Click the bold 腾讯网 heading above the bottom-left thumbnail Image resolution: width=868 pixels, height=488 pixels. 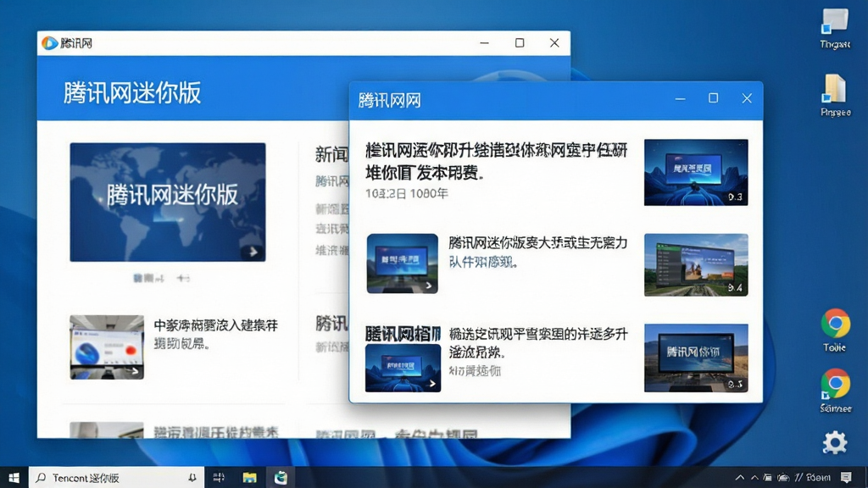tap(403, 334)
